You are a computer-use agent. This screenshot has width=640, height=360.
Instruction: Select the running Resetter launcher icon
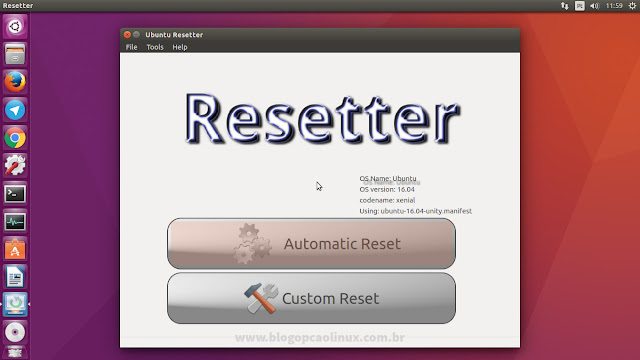pyautogui.click(x=15, y=304)
